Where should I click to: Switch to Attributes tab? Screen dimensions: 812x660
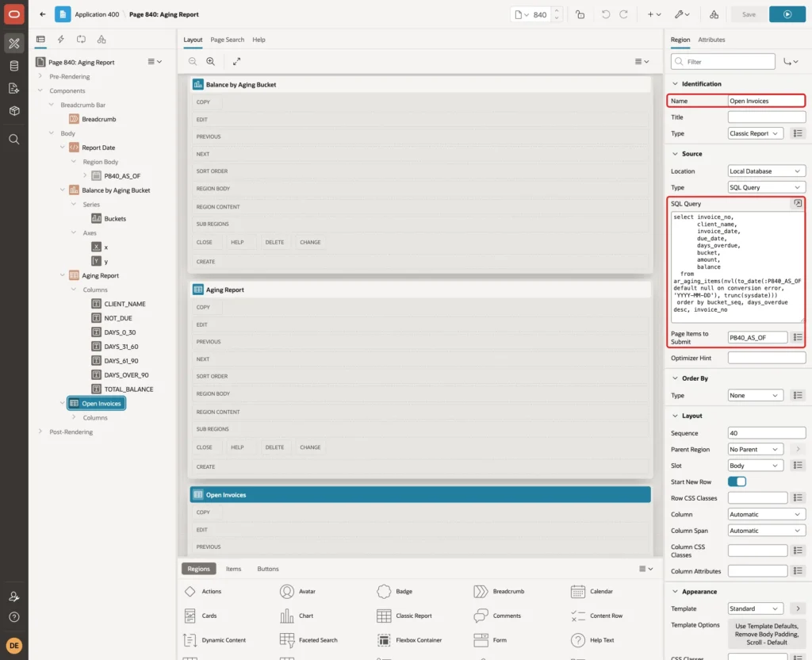(x=711, y=40)
